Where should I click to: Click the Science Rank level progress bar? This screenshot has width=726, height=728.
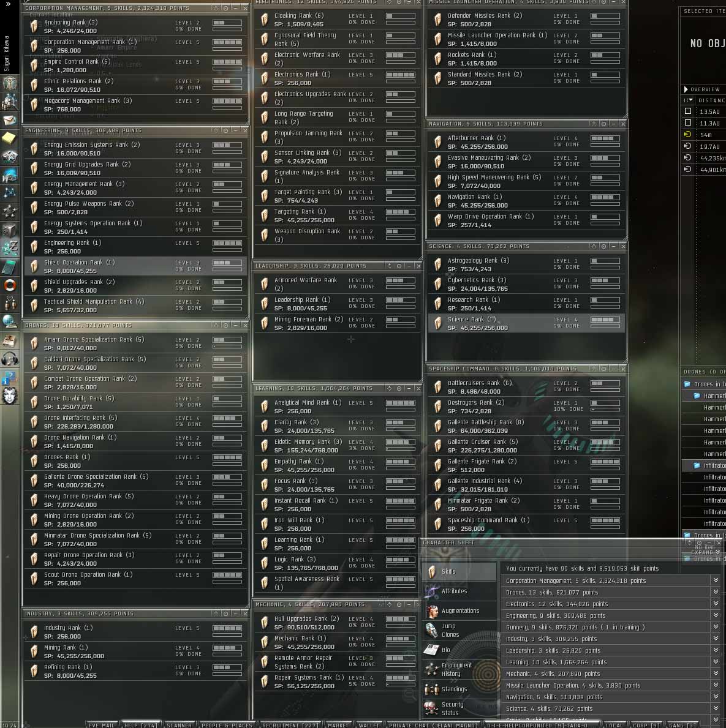(x=605, y=320)
